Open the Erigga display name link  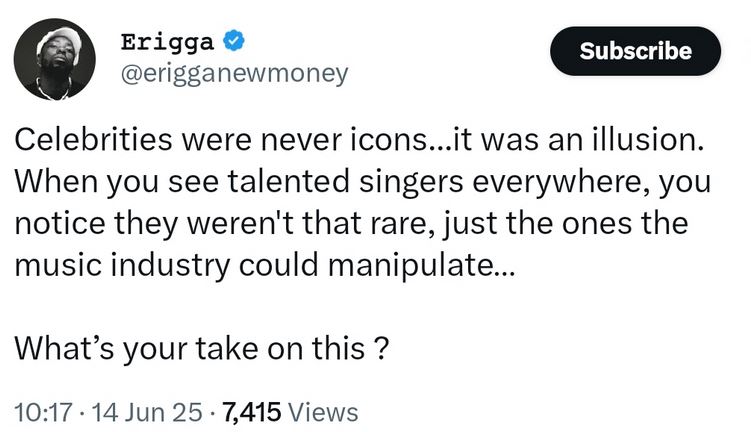pyautogui.click(x=166, y=43)
